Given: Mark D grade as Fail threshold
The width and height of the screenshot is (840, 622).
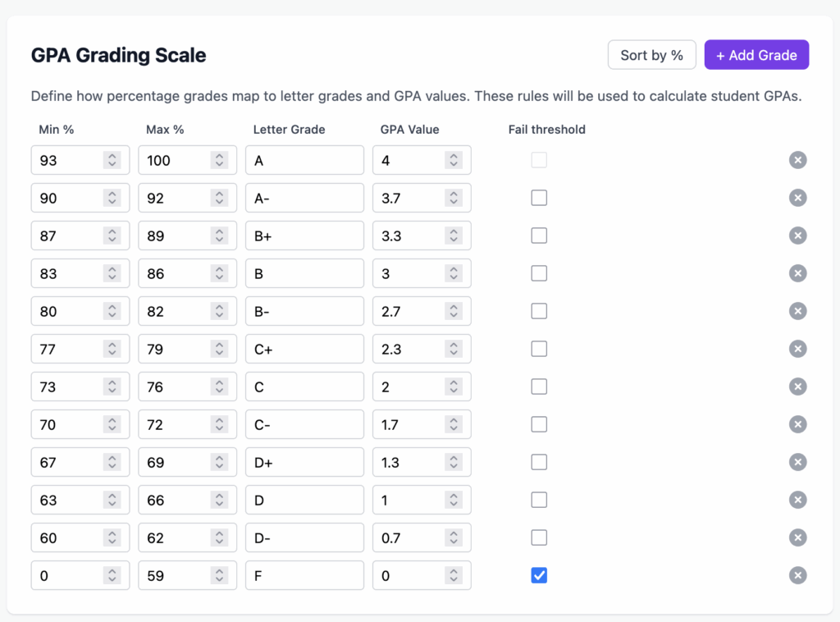Looking at the screenshot, I should click(539, 500).
